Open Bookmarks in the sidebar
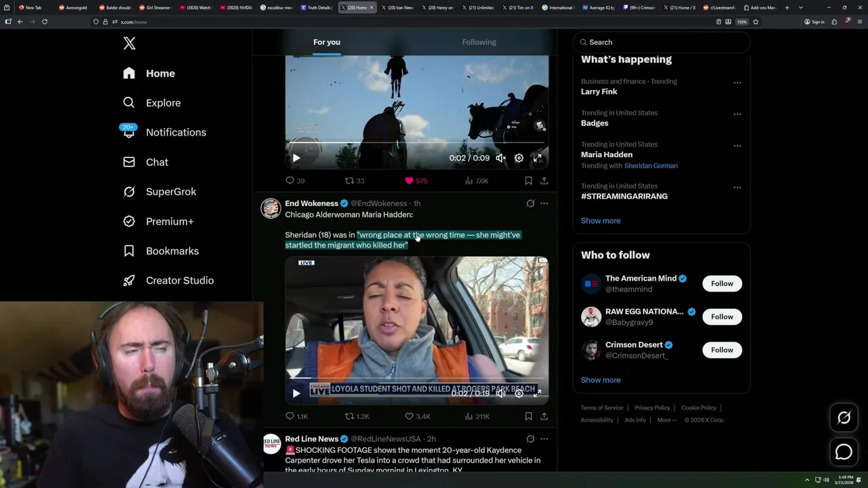Image resolution: width=868 pixels, height=488 pixels. coord(161,251)
